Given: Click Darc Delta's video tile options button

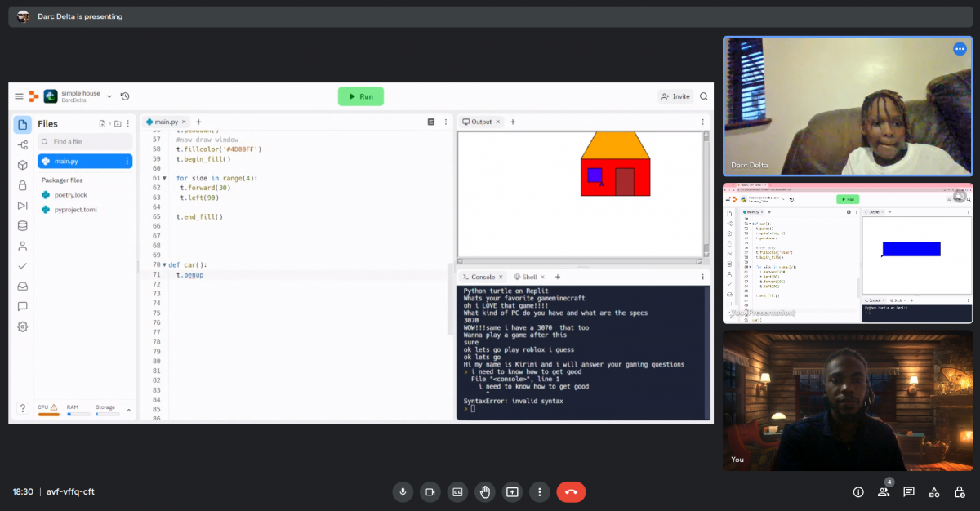Looking at the screenshot, I should point(960,49).
